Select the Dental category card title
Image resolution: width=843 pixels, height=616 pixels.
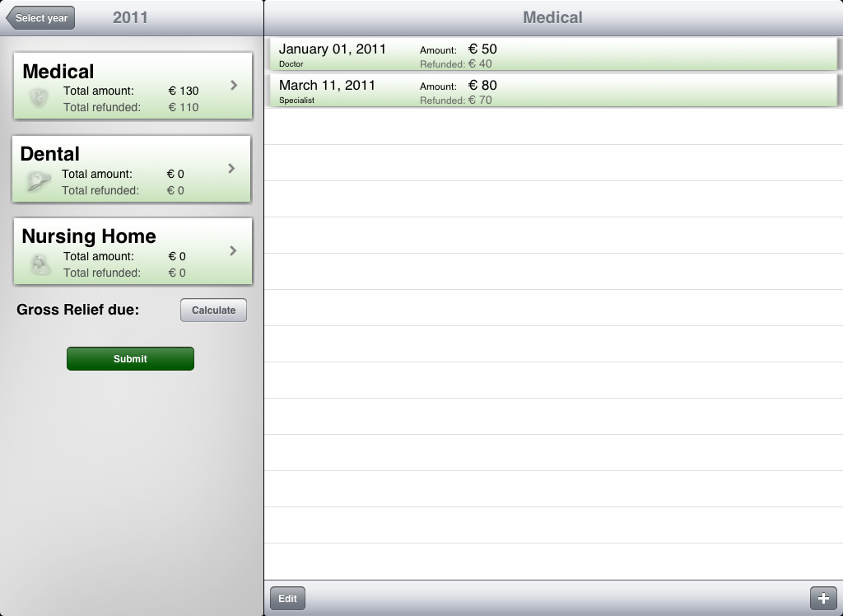(50, 154)
